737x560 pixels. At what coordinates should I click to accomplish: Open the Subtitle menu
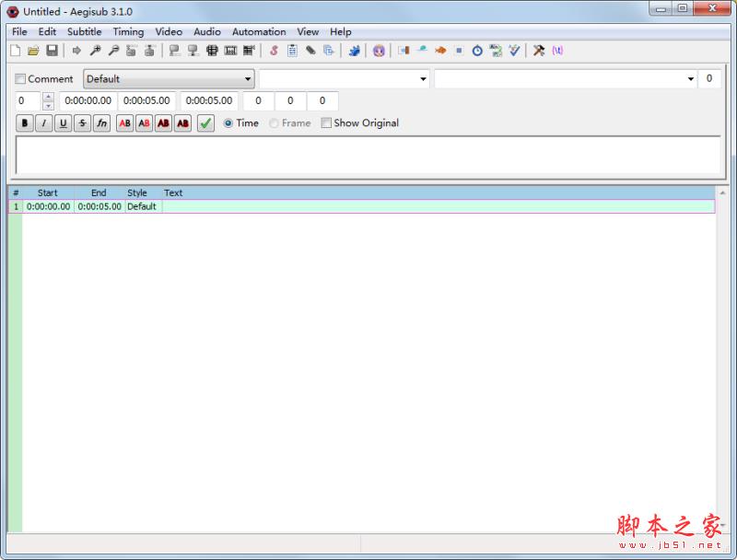pos(84,31)
